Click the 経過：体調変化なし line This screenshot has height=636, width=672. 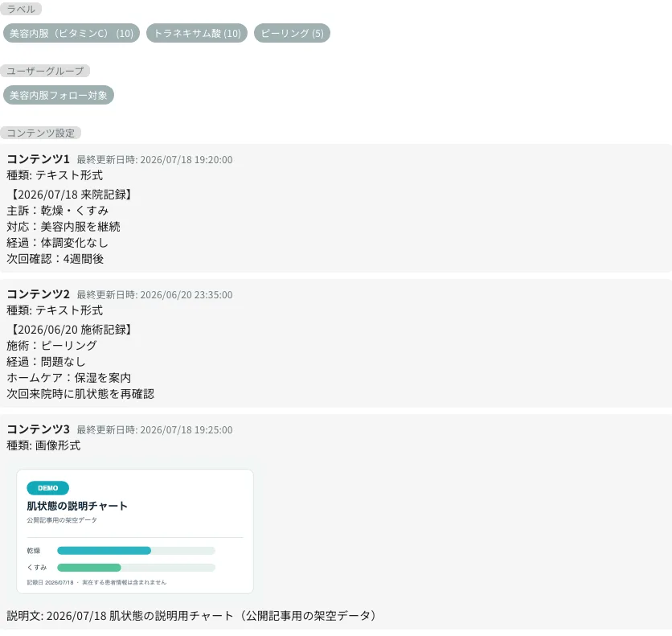[x=57, y=243]
